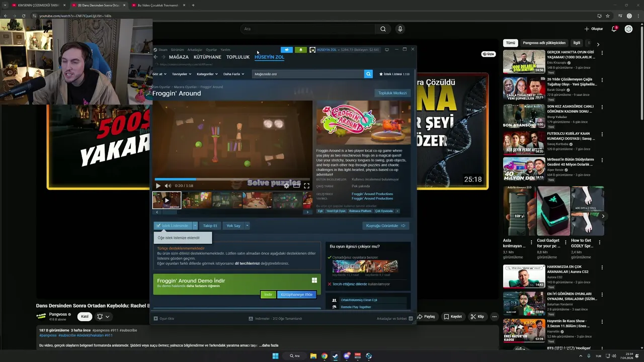The width and height of the screenshot is (644, 362).
Task: Select the Tümü filter chip on YouTube
Action: coord(510,43)
